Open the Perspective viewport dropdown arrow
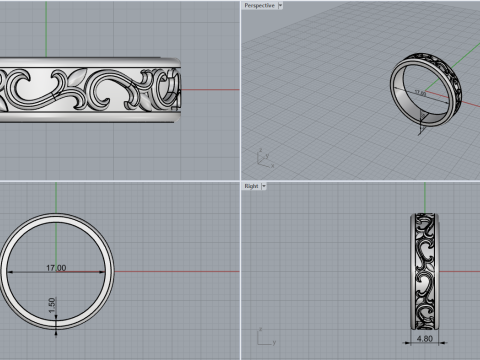 pos(280,6)
